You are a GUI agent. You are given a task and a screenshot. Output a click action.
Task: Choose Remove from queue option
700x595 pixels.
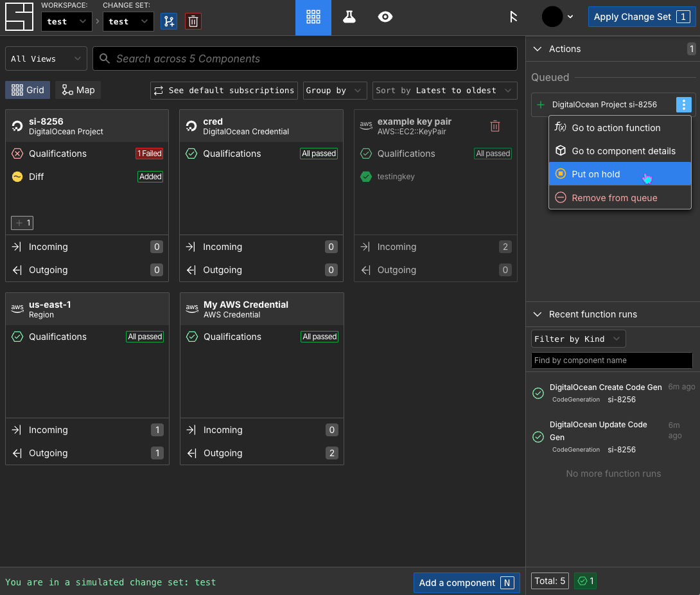pos(614,198)
